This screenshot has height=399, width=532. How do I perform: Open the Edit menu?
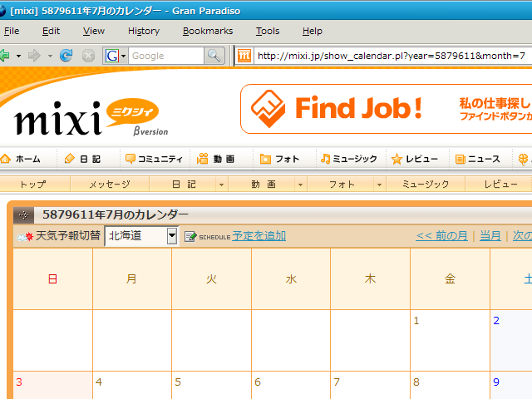click(x=51, y=32)
